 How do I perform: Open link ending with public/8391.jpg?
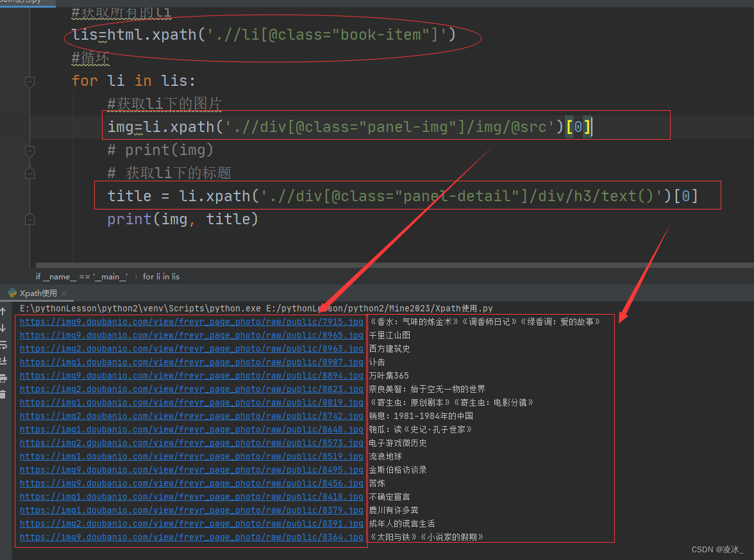[191, 523]
